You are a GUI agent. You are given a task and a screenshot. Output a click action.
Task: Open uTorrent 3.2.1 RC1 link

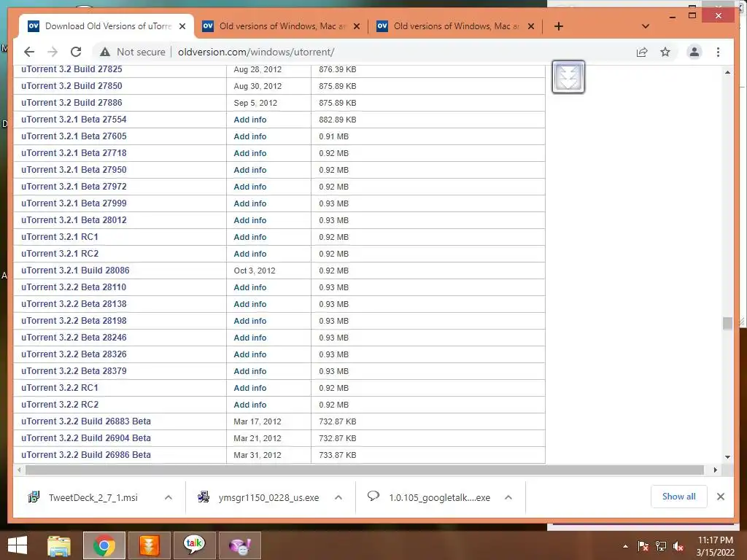(60, 237)
